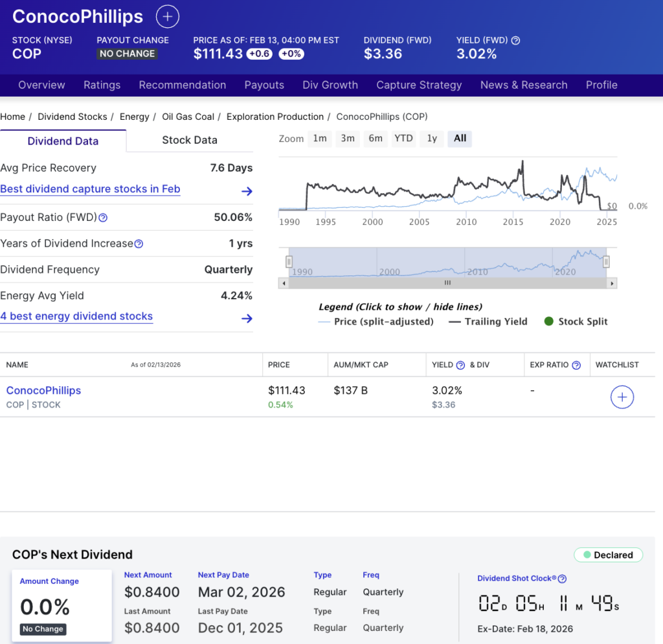Select the YTD zoom range
This screenshot has width=663, height=644.
403,138
